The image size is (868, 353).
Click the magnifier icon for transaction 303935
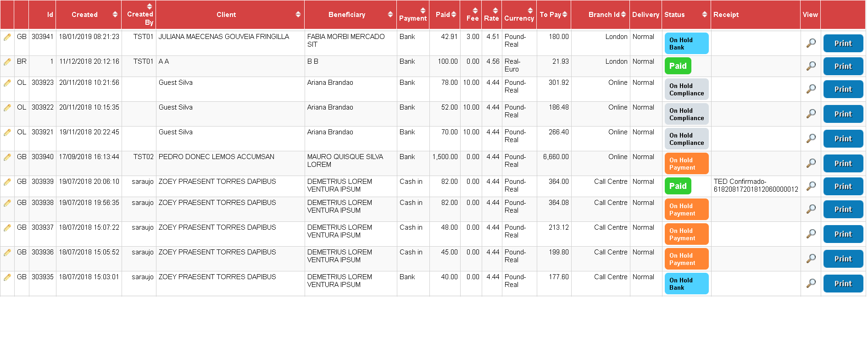coord(811,283)
